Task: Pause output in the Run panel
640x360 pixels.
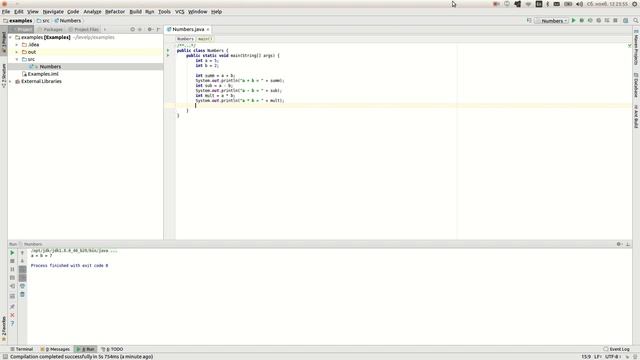Action: [12, 269]
